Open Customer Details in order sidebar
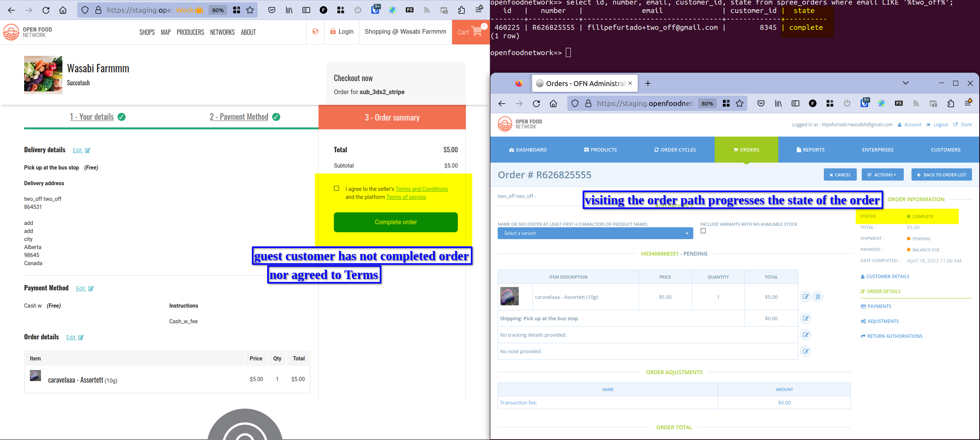The height and width of the screenshot is (440, 980). point(887,277)
